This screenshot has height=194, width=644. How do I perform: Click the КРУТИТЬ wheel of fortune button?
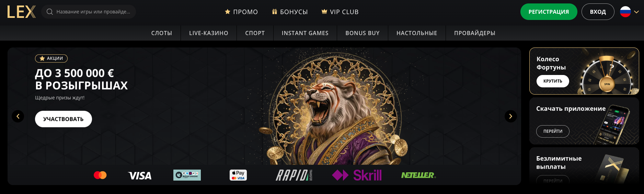point(553,81)
